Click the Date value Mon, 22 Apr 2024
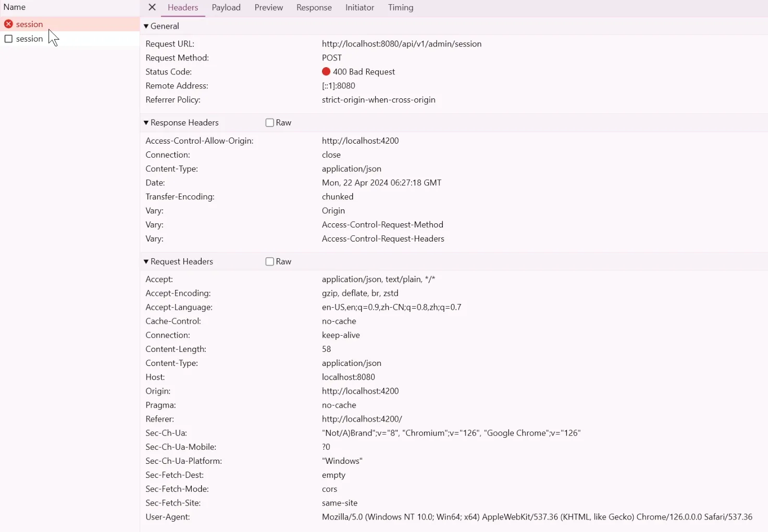The width and height of the screenshot is (768, 532). [382, 183]
